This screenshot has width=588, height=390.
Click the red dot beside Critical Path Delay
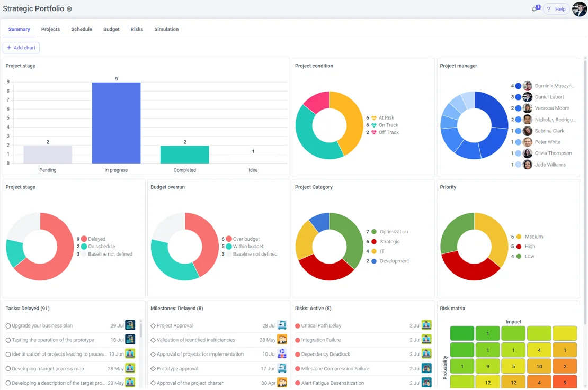(x=298, y=326)
